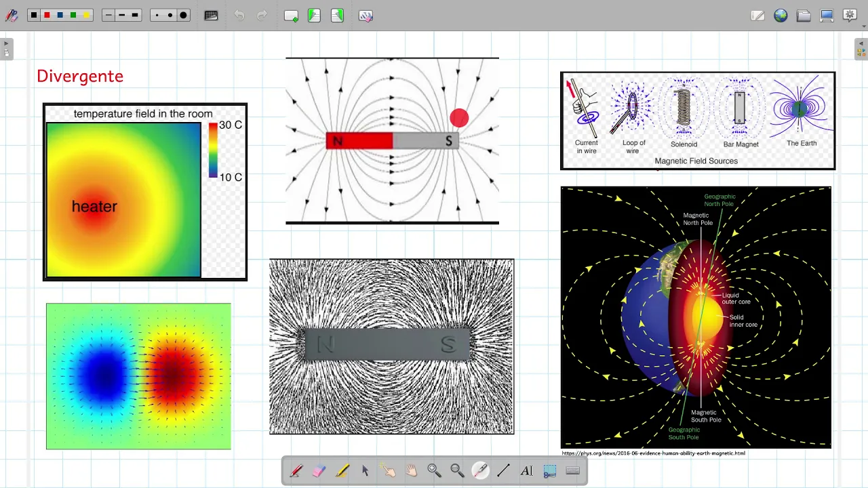Select the Earth magnetic field cutaway image
This screenshot has width=868, height=488.
pyautogui.click(x=696, y=317)
